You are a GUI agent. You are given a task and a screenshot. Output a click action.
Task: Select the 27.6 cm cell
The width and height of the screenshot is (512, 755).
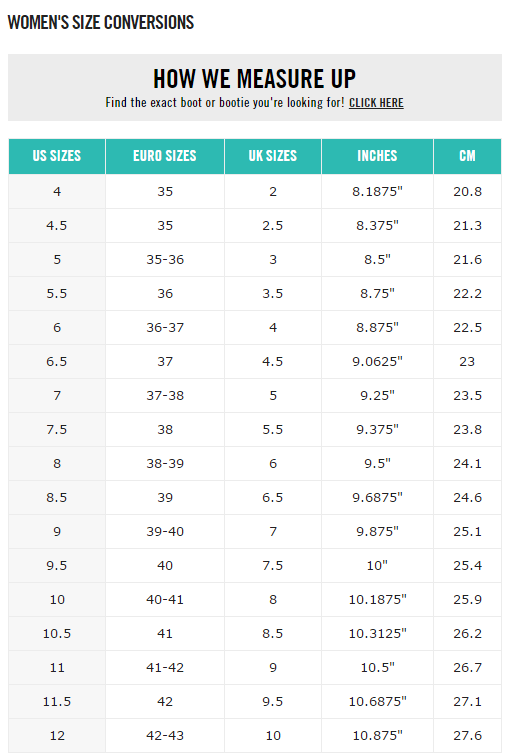coord(467,736)
